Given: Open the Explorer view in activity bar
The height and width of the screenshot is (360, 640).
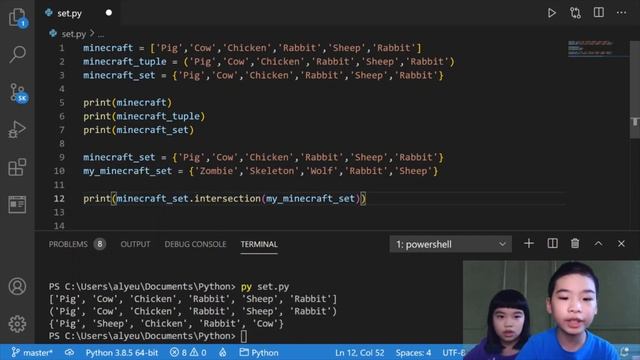Looking at the screenshot, I should point(17,18).
